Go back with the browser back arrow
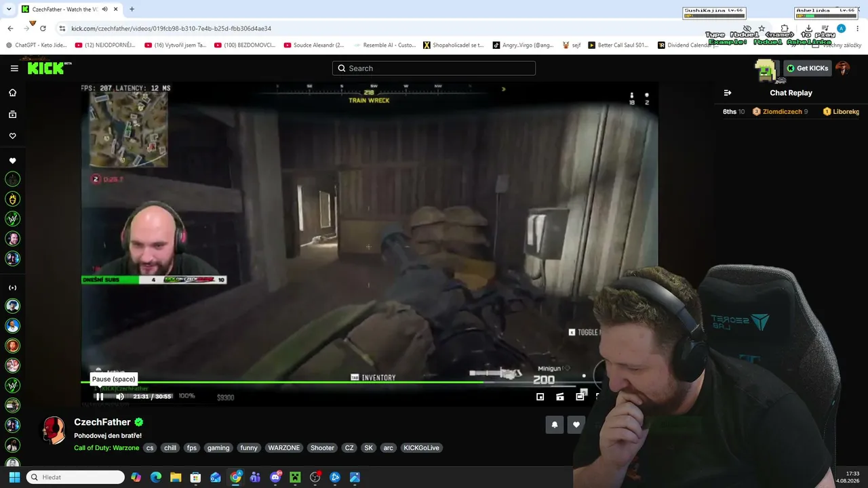 click(x=10, y=28)
